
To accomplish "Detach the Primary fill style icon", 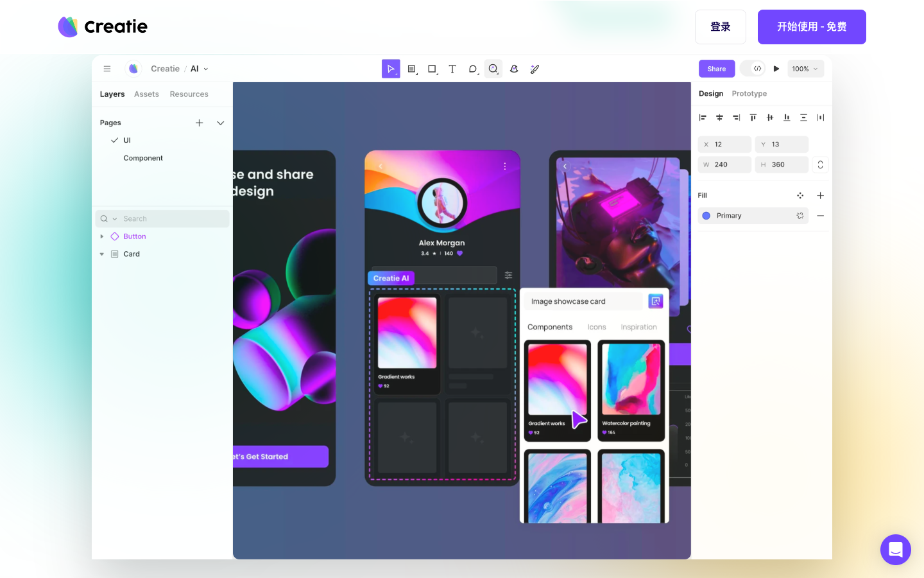I will click(800, 216).
